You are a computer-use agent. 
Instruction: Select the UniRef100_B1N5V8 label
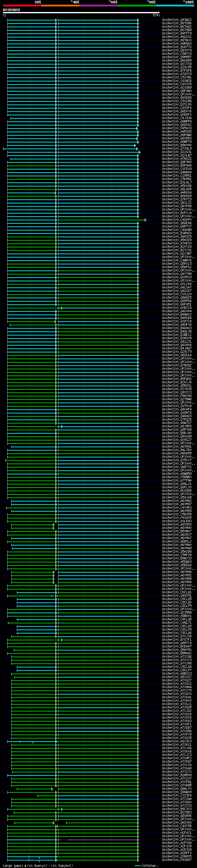[x=177, y=775]
